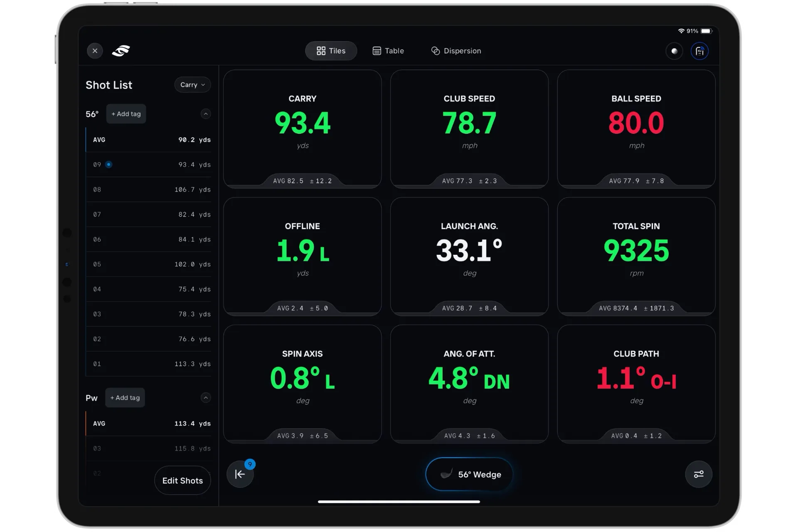Add a tag to the Pw group
The width and height of the screenshot is (798, 532).
pyautogui.click(x=125, y=398)
